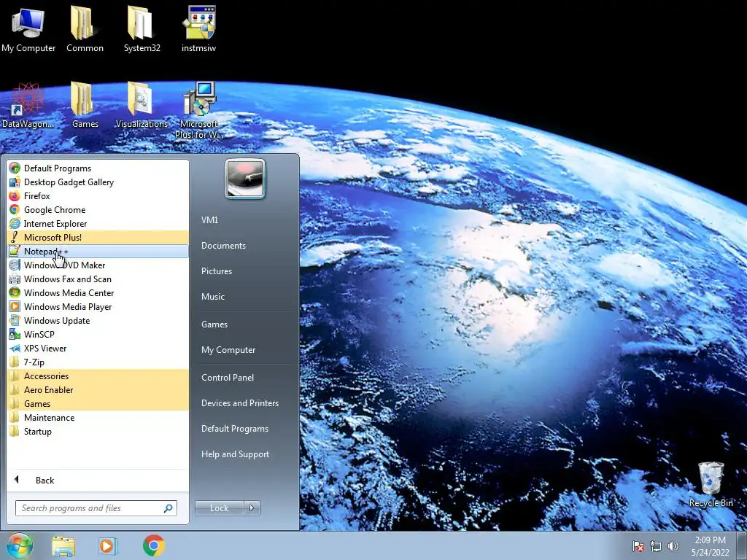Open Windows Fax and Scan

(x=98, y=279)
